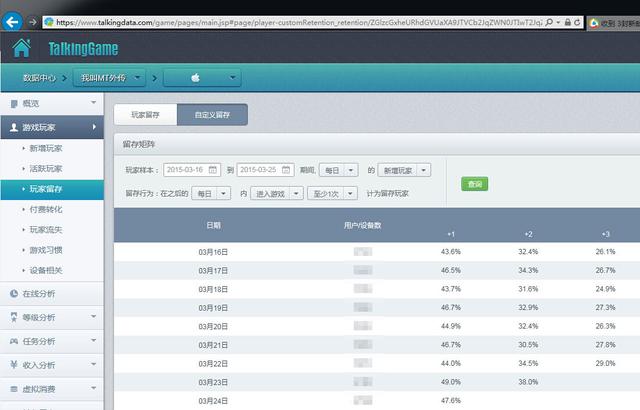Click the 任务分析 gamepad icon

click(14, 341)
